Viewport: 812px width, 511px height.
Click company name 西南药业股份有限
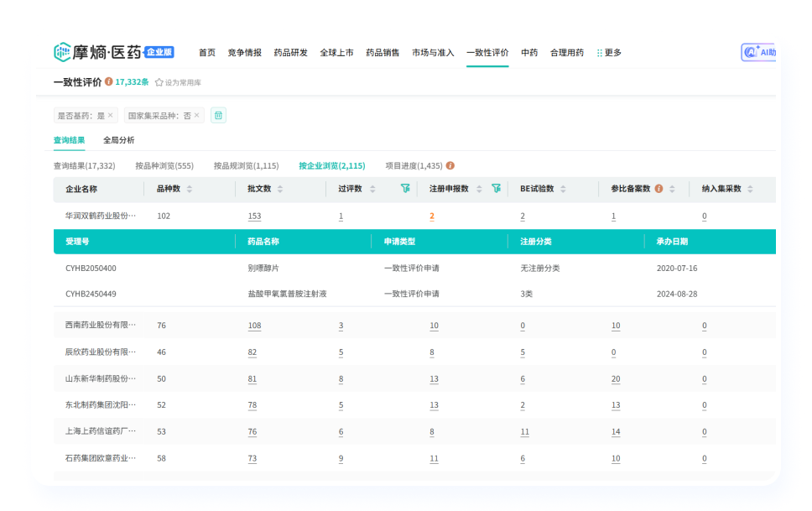(x=101, y=325)
